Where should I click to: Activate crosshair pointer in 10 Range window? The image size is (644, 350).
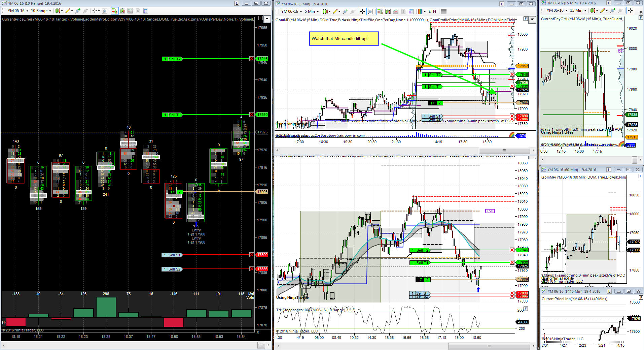tap(96, 11)
